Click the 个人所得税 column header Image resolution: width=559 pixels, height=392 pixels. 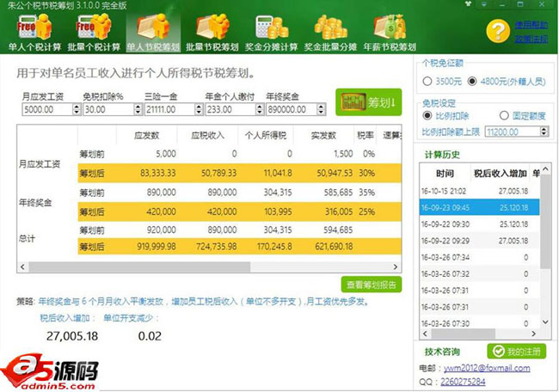(x=266, y=136)
